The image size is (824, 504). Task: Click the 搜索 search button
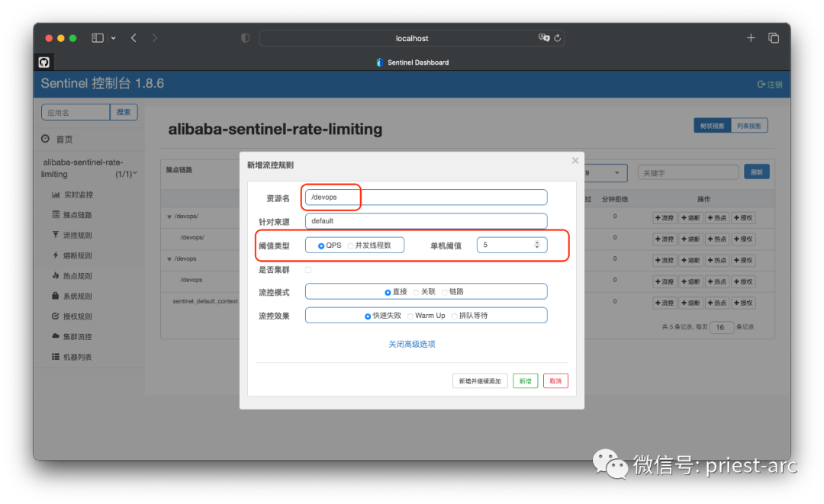[124, 112]
